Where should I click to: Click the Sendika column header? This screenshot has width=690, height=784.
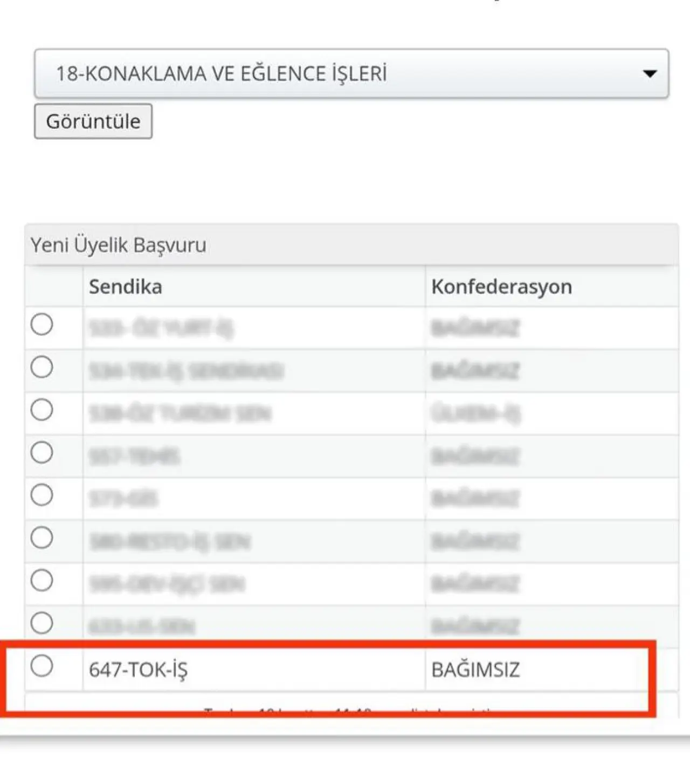coord(126,287)
